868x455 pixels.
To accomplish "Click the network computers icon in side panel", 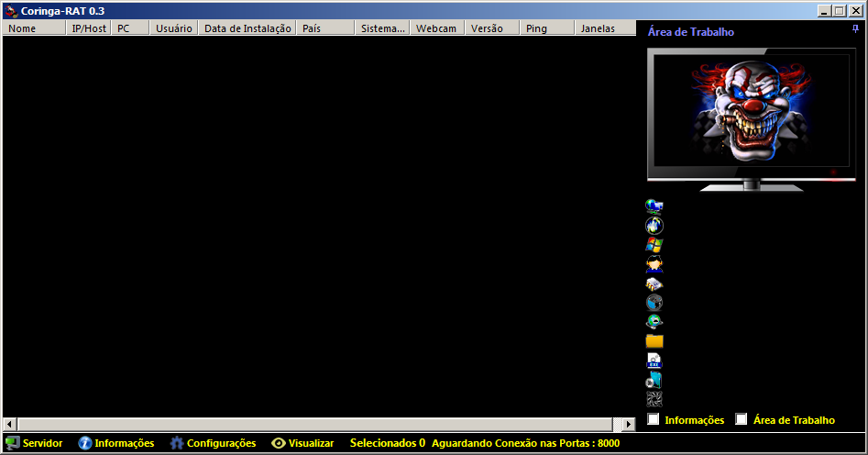I will coord(654,205).
